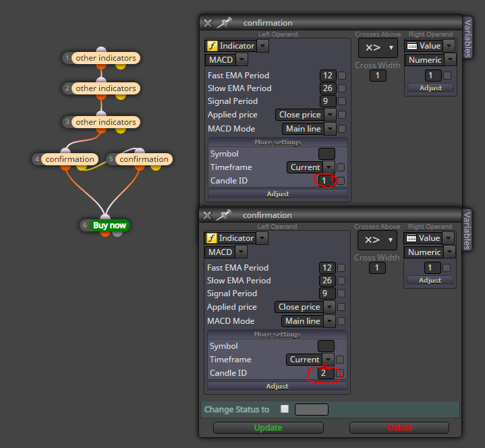
Task: Pin the lower confirmation panel
Action: (x=224, y=215)
